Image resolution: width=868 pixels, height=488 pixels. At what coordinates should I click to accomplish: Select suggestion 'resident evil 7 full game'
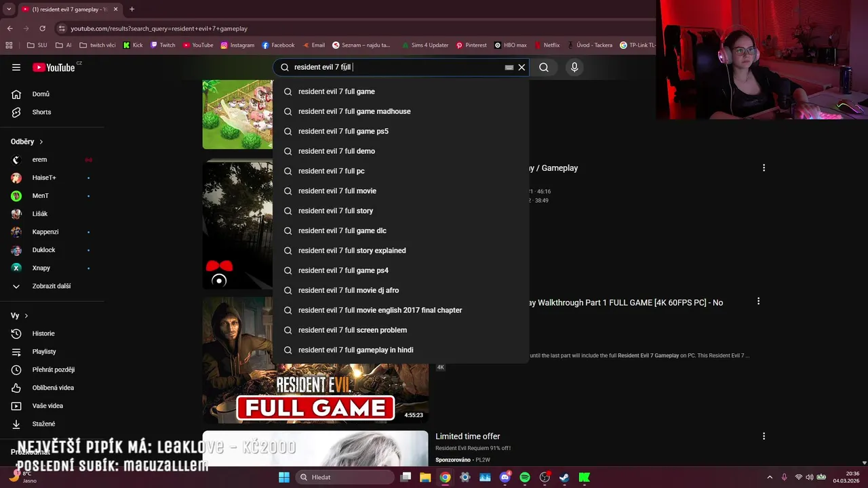[x=401, y=91]
